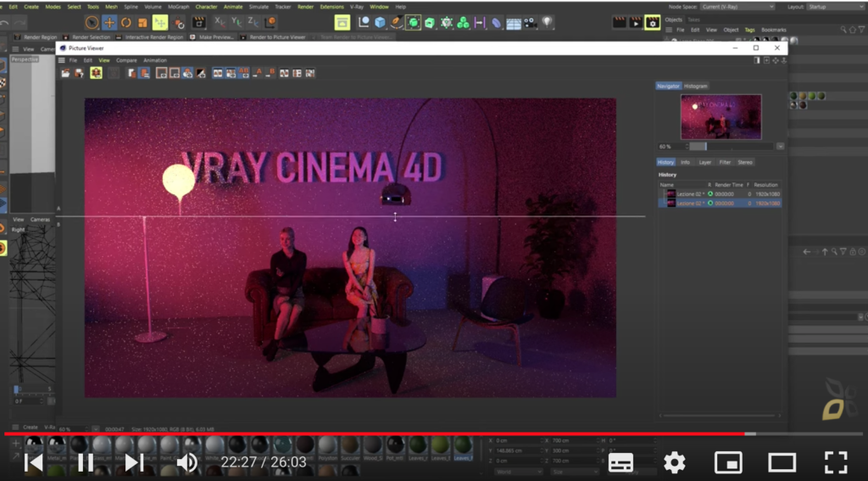Open the Takes tab
The height and width of the screenshot is (481, 868).
click(x=693, y=20)
